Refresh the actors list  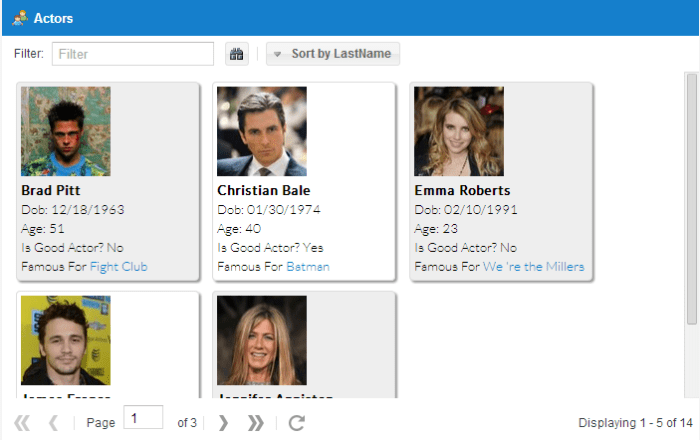click(x=296, y=423)
